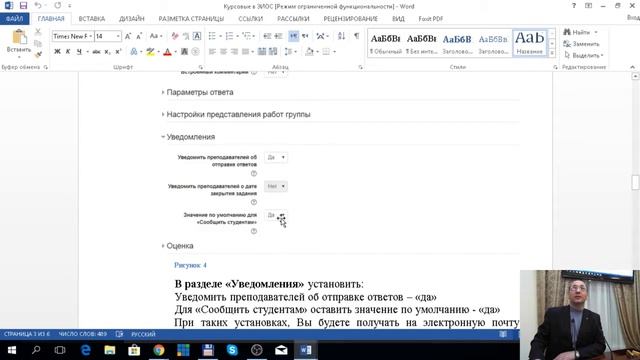Center the paragraph

click(x=223, y=52)
